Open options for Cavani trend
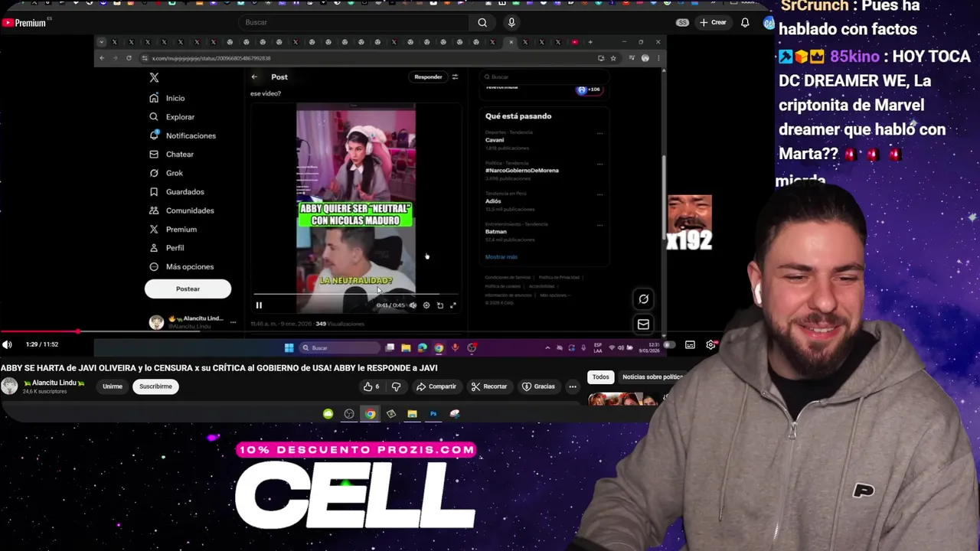The width and height of the screenshot is (980, 551). 599,133
